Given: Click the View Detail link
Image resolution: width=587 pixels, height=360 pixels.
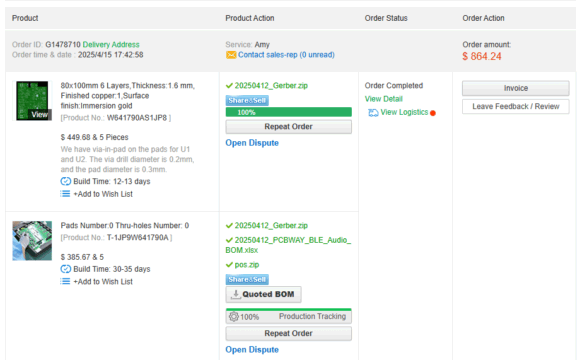Looking at the screenshot, I should pyautogui.click(x=383, y=99).
